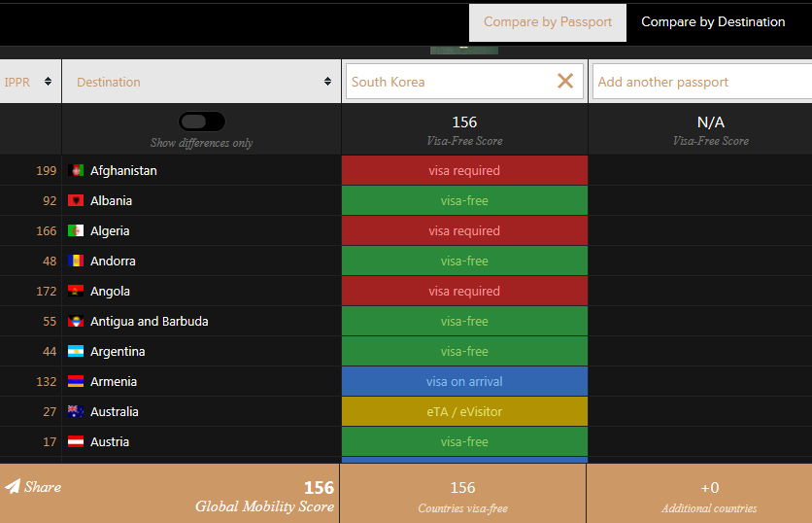Switch to Compare by Passport tab

tap(548, 22)
